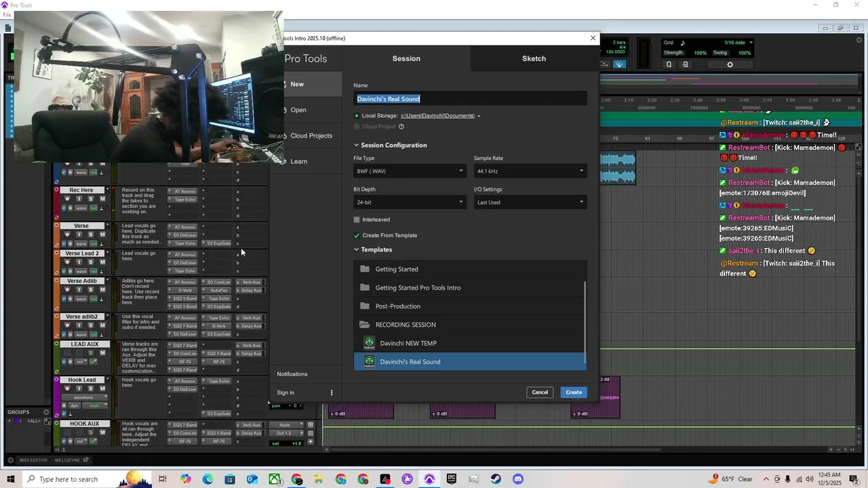Open the Bit Depth dropdown
This screenshot has height=488, width=868.
tap(410, 202)
